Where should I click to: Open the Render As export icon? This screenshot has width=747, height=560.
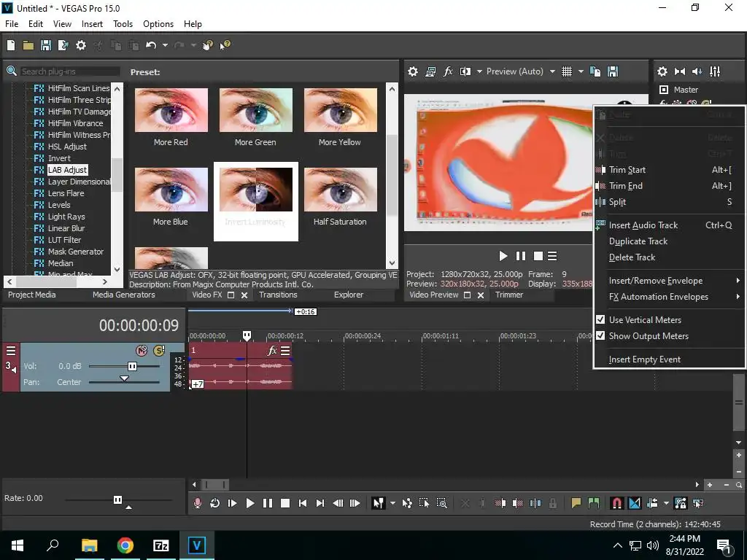pos(63,45)
